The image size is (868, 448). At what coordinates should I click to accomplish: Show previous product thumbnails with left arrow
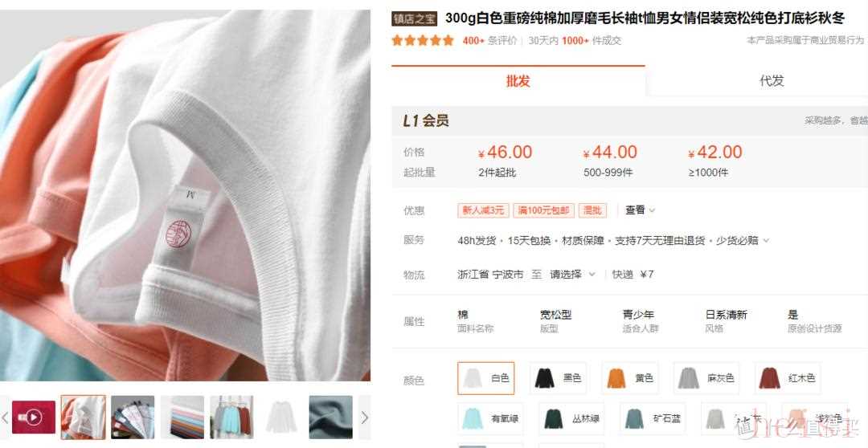(5, 417)
